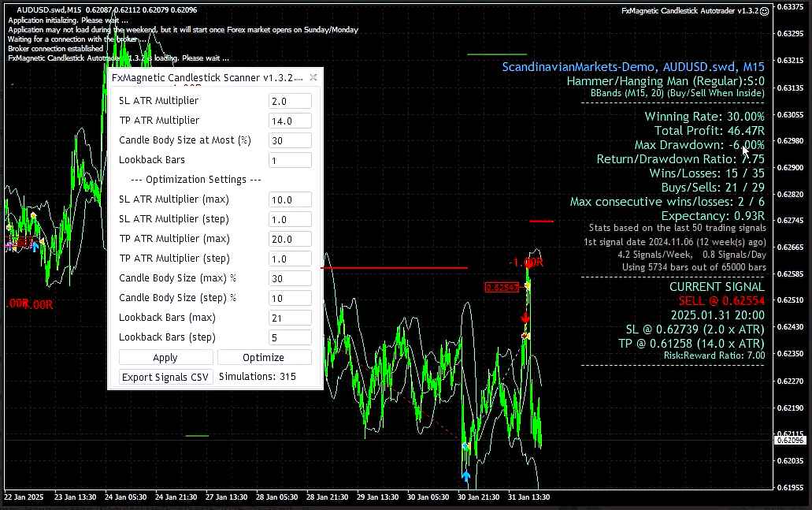The image size is (812, 510).
Task: Click the Max consecutive wins/losses stat
Action: [x=667, y=202]
